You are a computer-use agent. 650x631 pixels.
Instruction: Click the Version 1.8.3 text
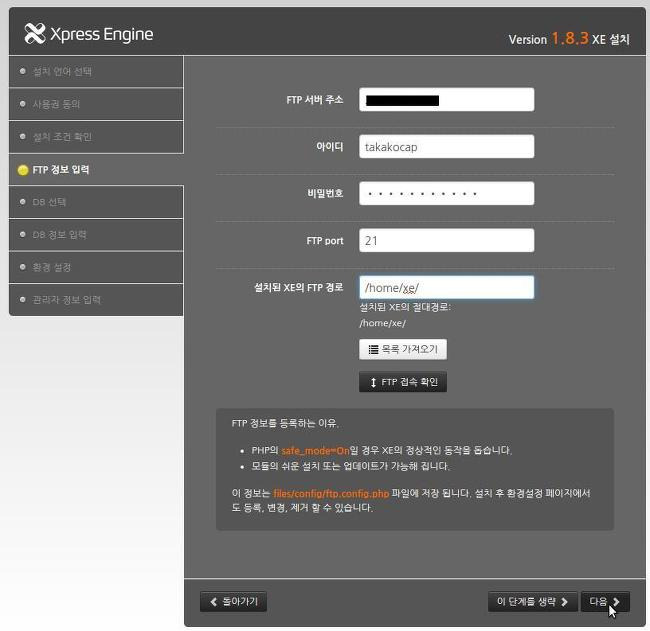(549, 39)
